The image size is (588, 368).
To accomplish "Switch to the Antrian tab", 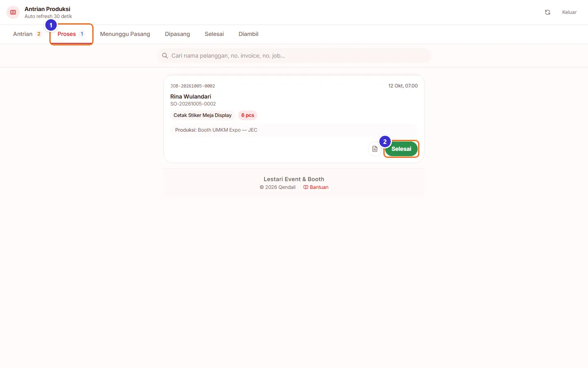I will tap(27, 34).
